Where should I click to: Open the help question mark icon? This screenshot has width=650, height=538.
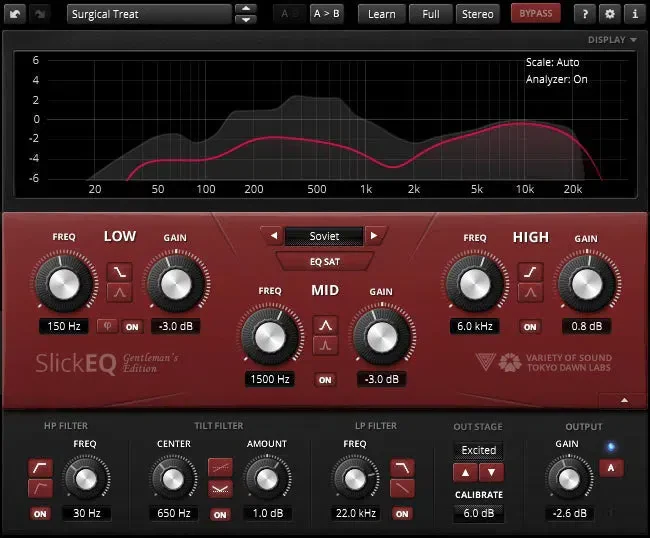pyautogui.click(x=585, y=14)
